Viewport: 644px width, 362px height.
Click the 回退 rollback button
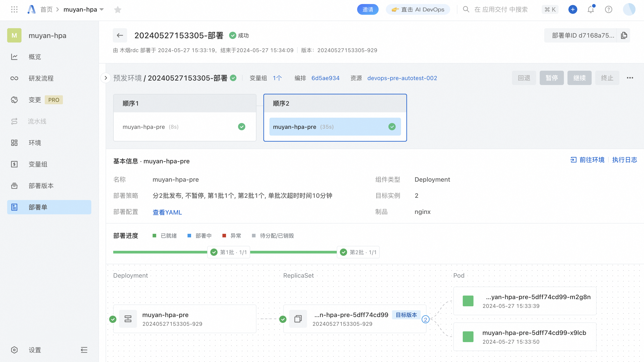(524, 78)
